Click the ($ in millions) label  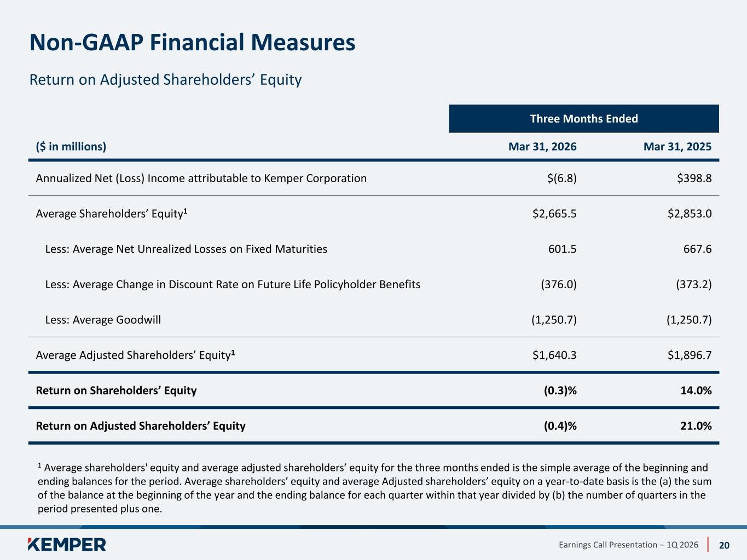tap(71, 147)
